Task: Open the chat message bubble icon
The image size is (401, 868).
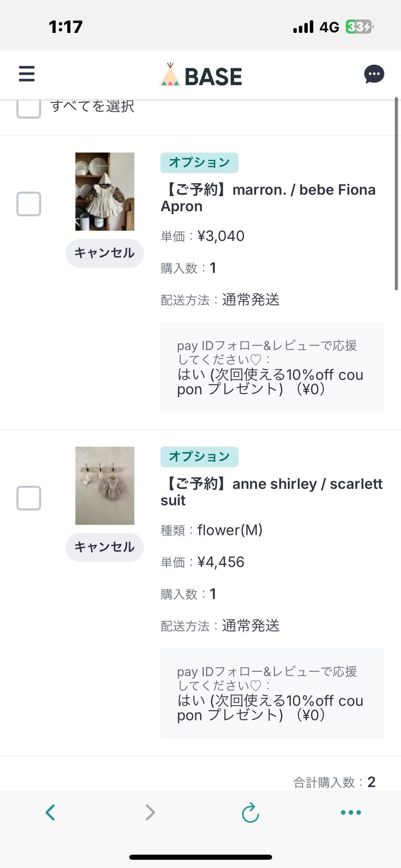Action: click(x=374, y=74)
